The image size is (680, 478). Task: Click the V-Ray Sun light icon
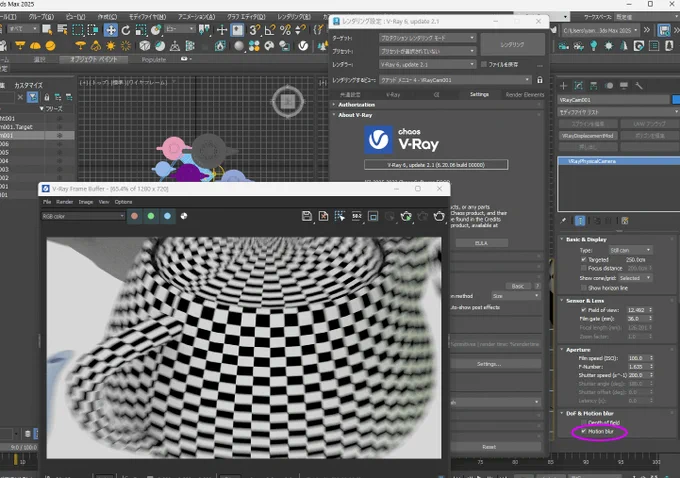(111, 46)
